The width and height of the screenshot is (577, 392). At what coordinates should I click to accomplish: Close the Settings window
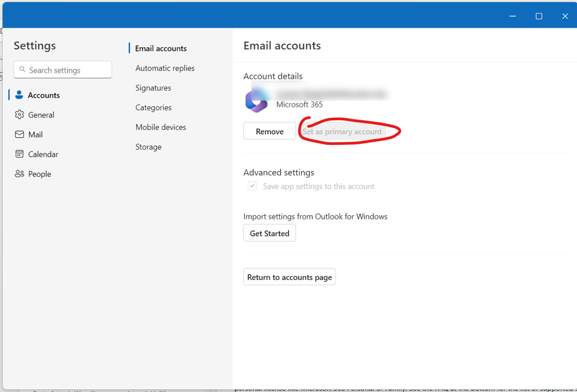565,16
